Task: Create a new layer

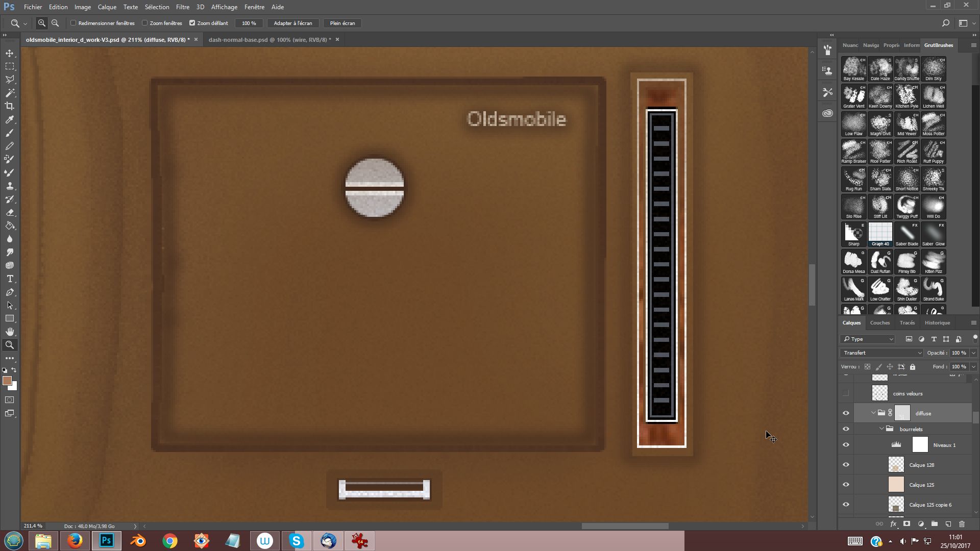Action: 948,524
